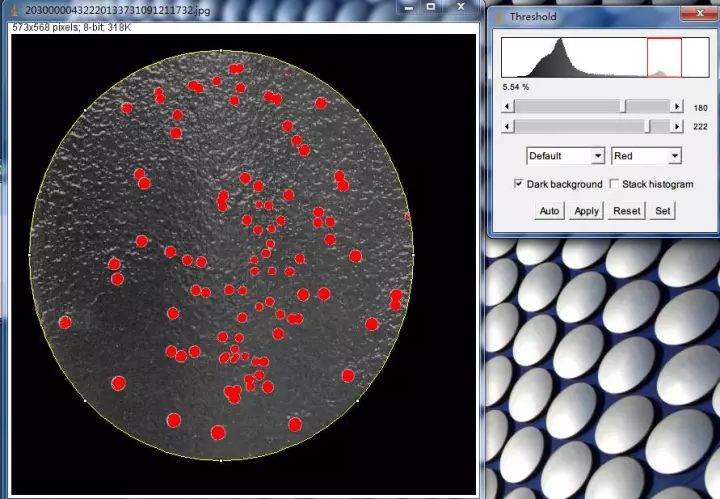Apply the threshold
The width and height of the screenshot is (720, 499).
(586, 211)
